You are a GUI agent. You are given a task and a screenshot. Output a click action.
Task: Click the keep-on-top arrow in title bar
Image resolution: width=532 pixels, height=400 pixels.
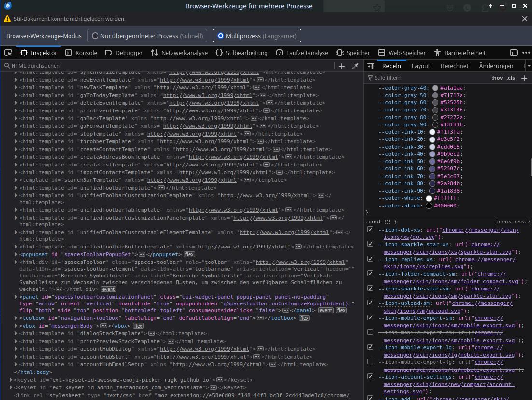490,6
